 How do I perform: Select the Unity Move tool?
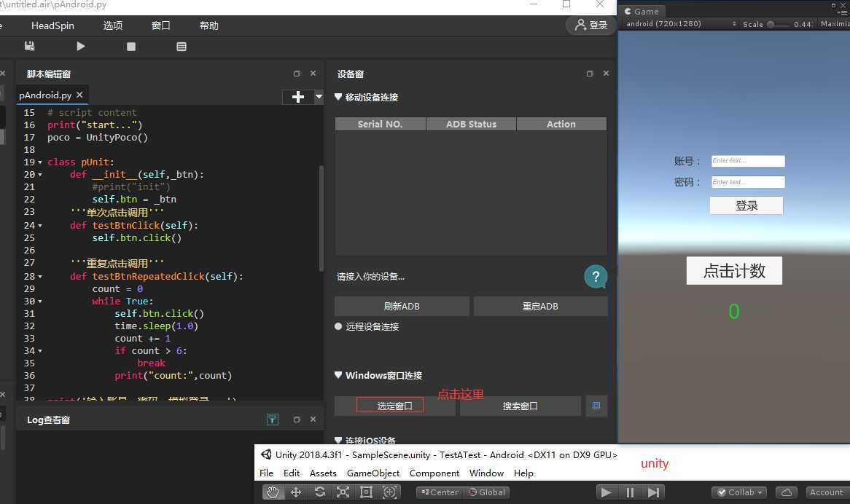296,492
